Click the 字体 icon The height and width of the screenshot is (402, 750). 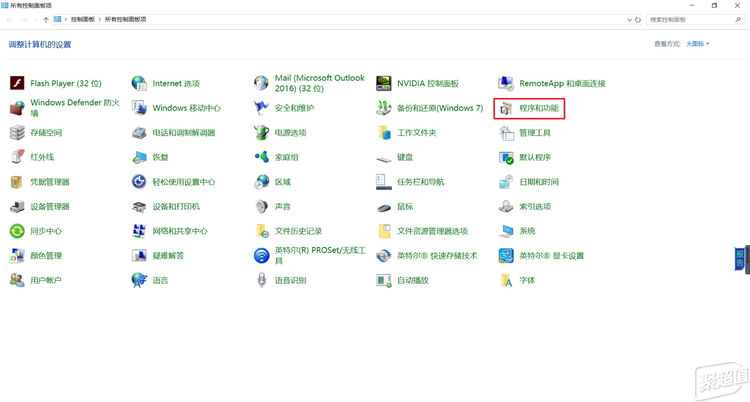click(506, 281)
